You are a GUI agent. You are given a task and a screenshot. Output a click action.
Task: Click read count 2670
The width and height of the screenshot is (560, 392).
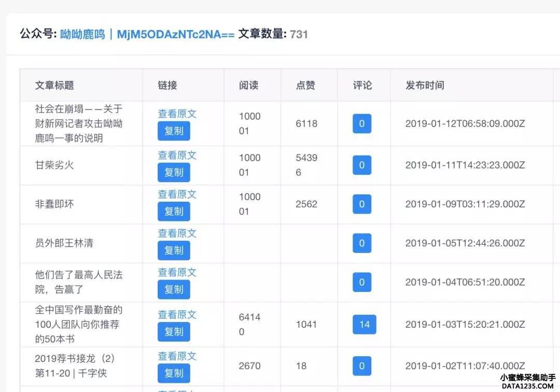[x=249, y=366]
